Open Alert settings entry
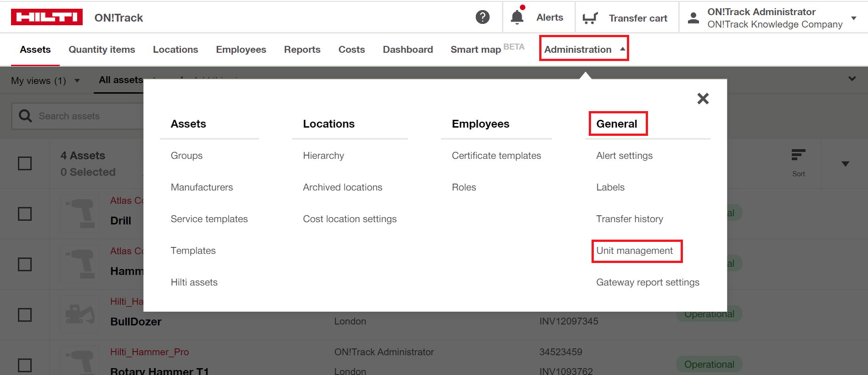 click(x=624, y=156)
